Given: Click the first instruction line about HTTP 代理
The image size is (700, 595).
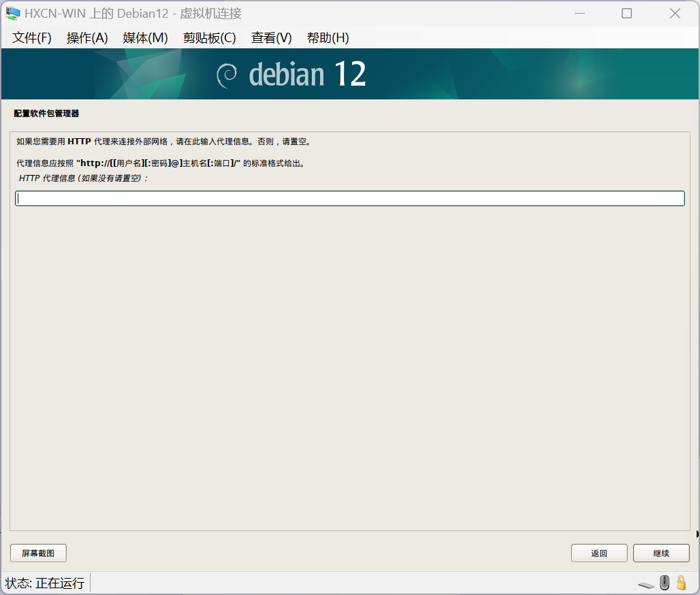Looking at the screenshot, I should [x=164, y=142].
